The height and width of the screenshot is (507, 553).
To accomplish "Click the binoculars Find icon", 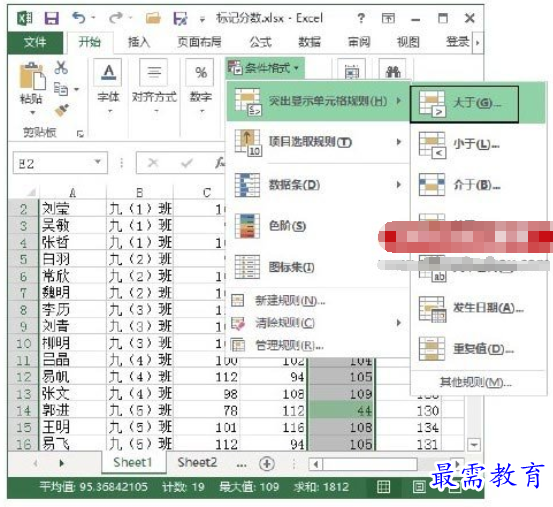I will (393, 72).
